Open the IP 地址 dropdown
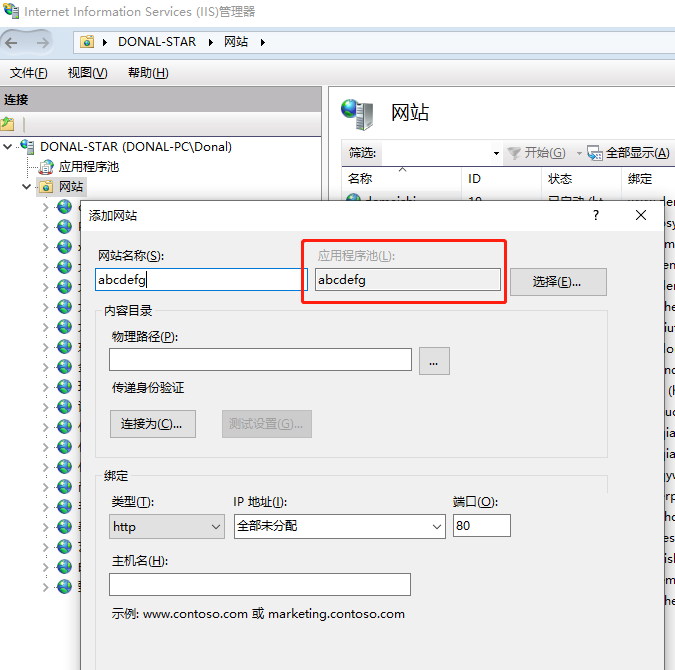The width and height of the screenshot is (675, 670). click(339, 526)
